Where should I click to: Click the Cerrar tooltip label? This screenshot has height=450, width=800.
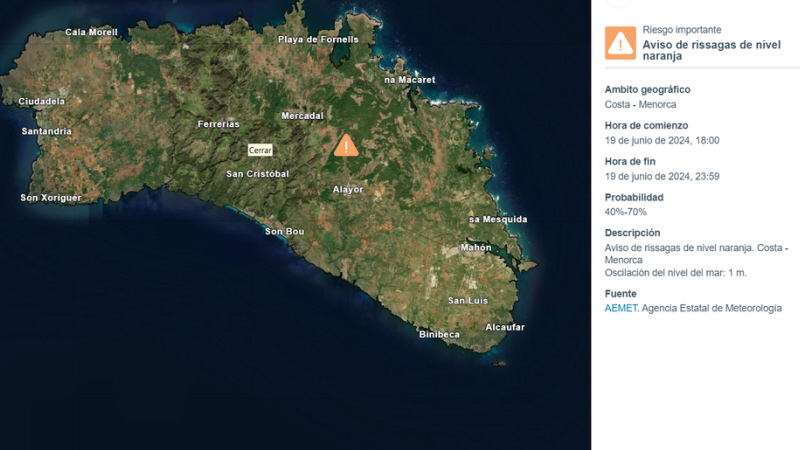click(260, 150)
